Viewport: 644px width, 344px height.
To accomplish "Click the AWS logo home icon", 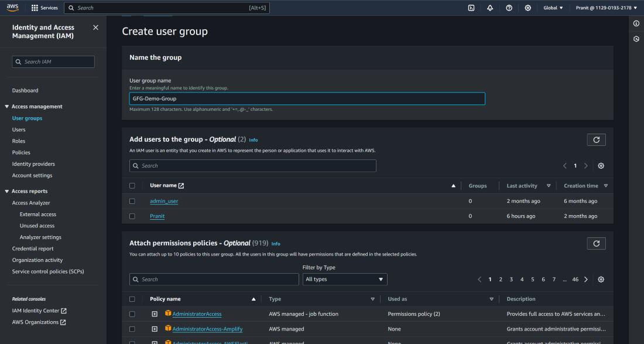I will pyautogui.click(x=12, y=8).
